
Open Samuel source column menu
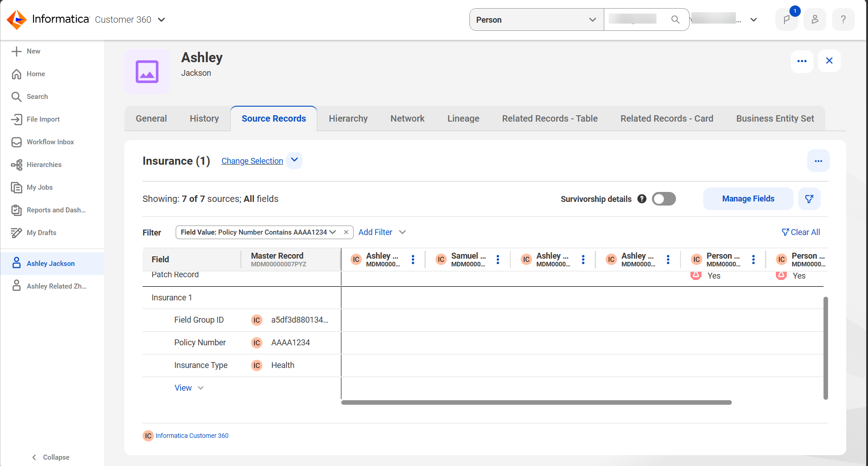click(x=498, y=259)
